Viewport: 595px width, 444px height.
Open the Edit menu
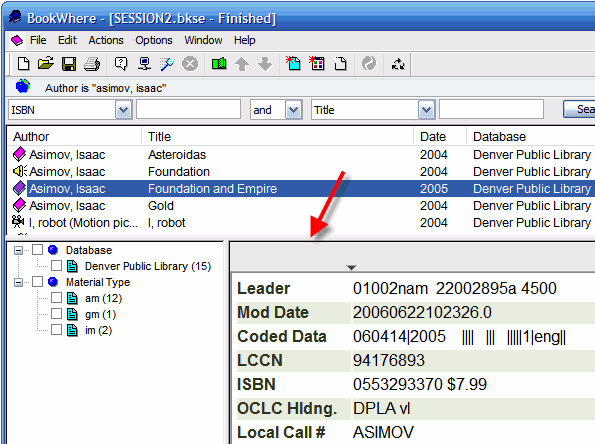67,40
